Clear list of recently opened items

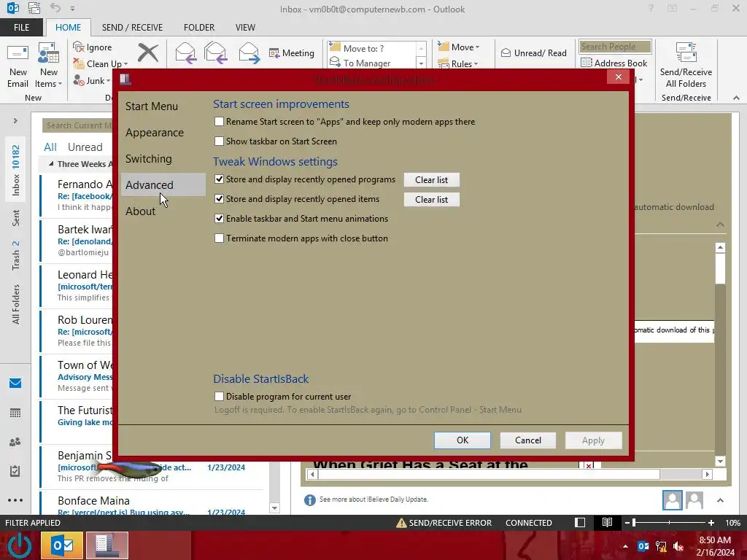pyautogui.click(x=432, y=200)
